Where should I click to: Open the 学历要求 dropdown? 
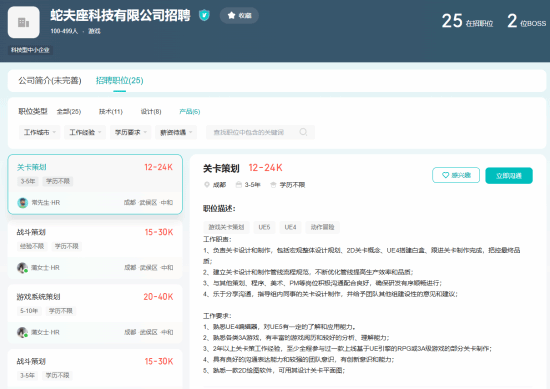click(130, 132)
